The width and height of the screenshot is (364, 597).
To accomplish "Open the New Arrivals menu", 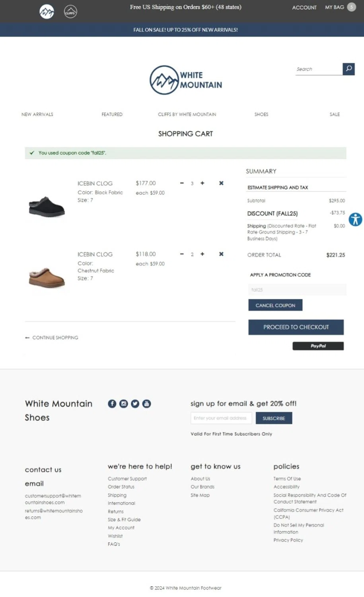I will pyautogui.click(x=37, y=114).
